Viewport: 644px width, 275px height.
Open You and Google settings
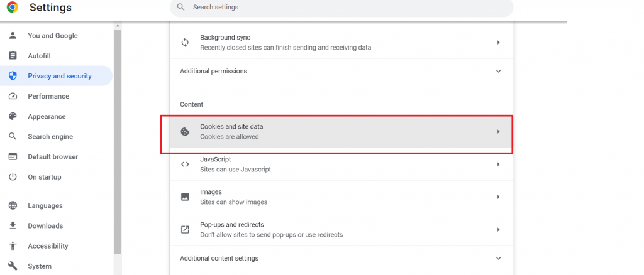point(52,36)
